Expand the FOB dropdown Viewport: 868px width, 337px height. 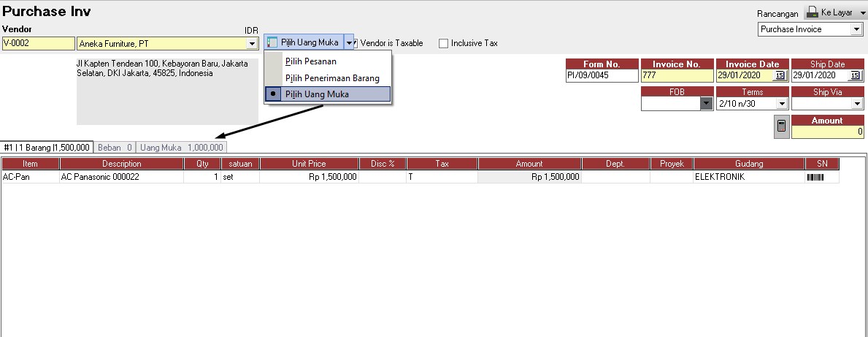pyautogui.click(x=706, y=104)
